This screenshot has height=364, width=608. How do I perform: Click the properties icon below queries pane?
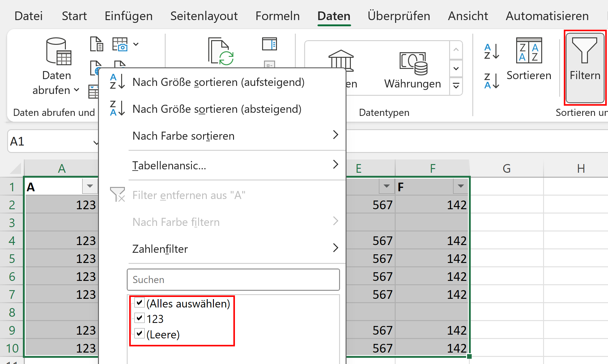click(270, 64)
